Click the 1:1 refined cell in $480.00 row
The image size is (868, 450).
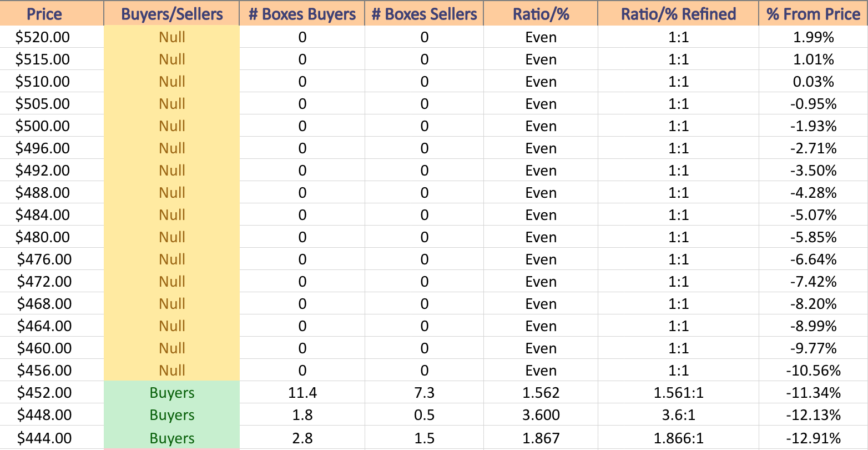tap(679, 237)
